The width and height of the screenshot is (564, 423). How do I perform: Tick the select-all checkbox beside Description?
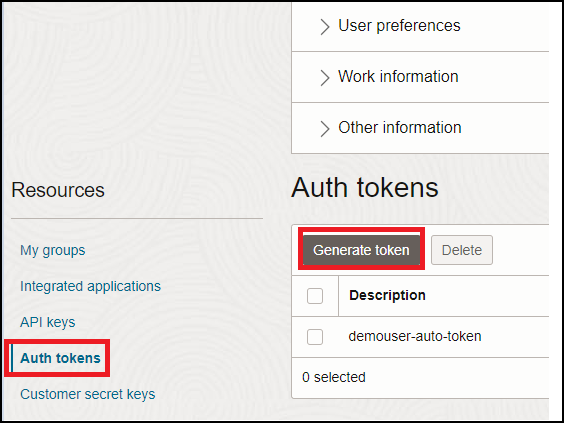coord(315,296)
